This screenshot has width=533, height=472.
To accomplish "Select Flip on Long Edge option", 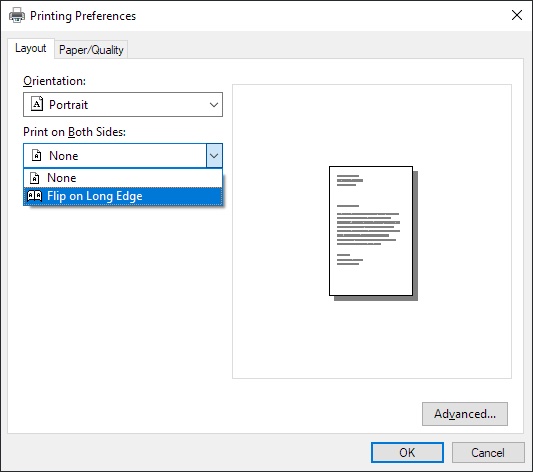I will [x=123, y=196].
